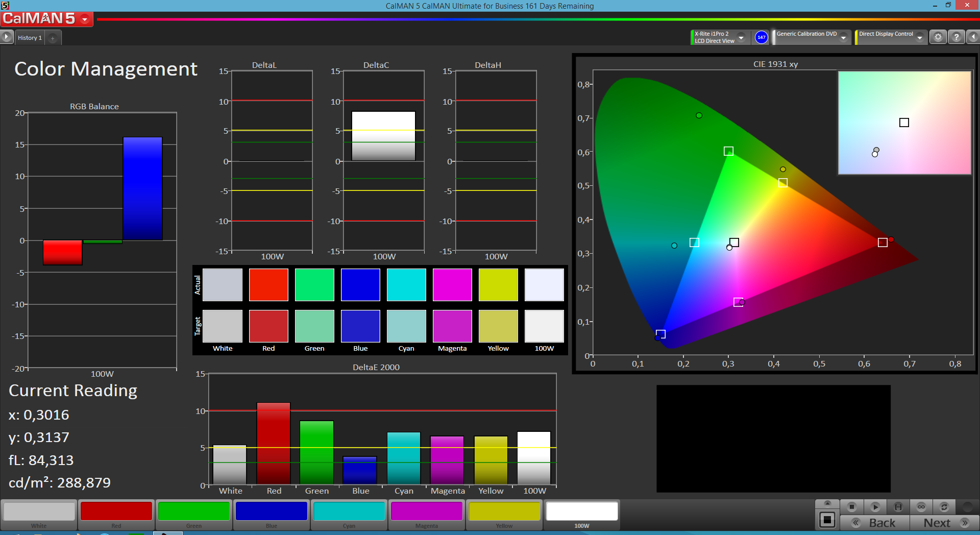Go to the previous page with Back
Viewport: 980px width, 535px height.
875,523
